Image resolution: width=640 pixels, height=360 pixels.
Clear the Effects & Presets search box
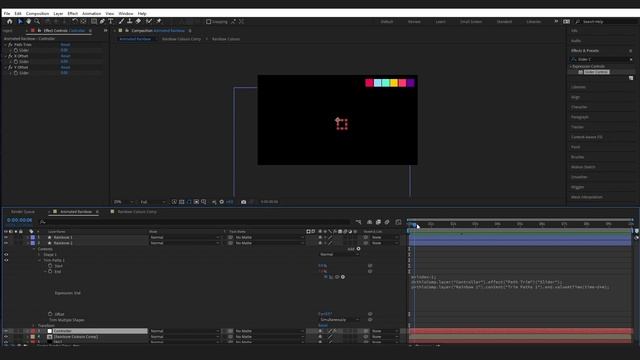pos(631,60)
